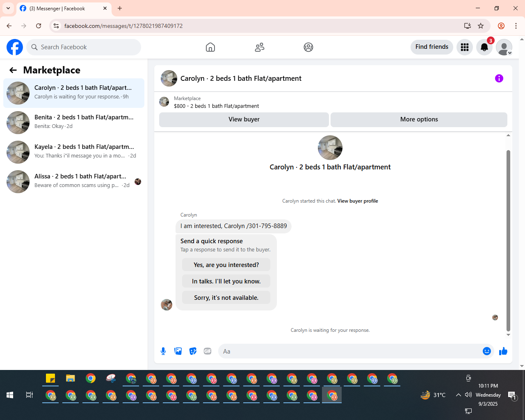Open the Groups icon in top navigation

(308, 47)
